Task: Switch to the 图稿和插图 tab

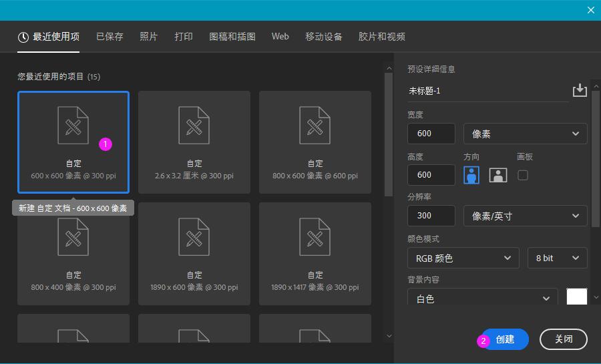Action: [x=232, y=37]
